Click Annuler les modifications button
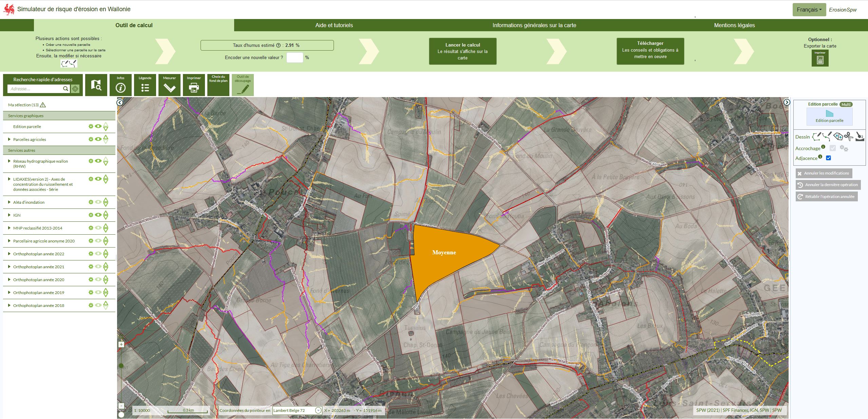The image size is (868, 419). point(824,173)
